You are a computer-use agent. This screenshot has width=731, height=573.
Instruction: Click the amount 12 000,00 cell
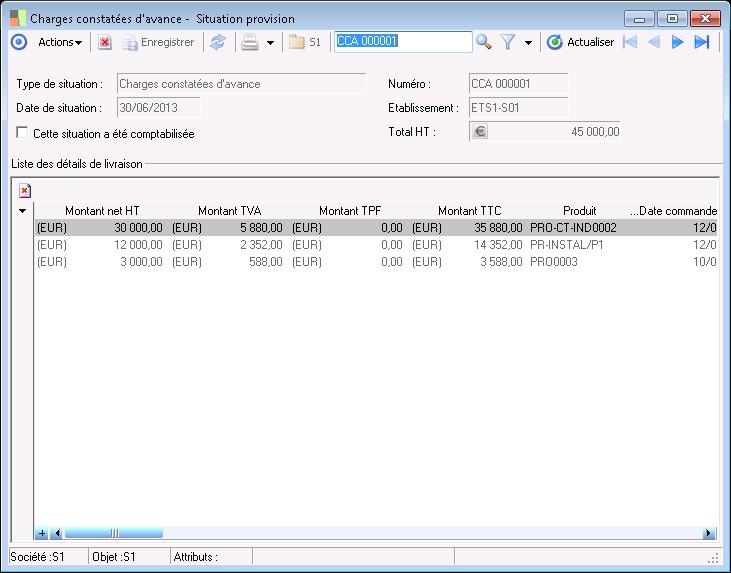coord(138,245)
